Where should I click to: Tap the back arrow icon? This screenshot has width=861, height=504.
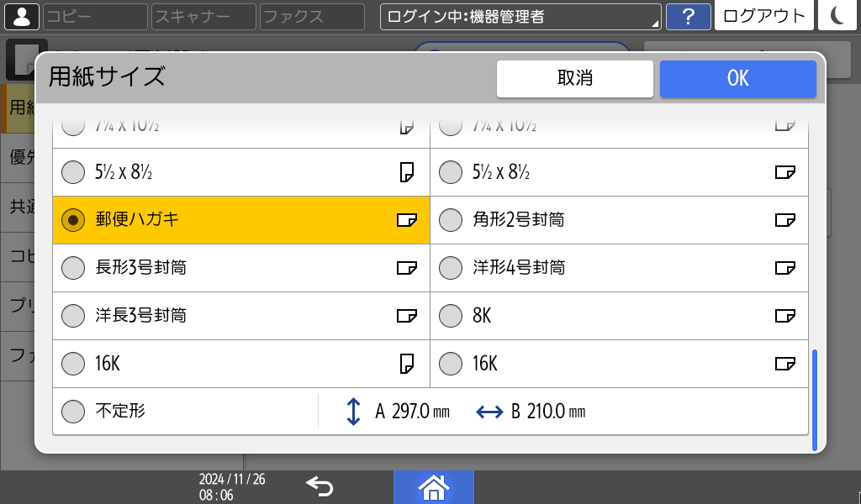pyautogui.click(x=322, y=486)
